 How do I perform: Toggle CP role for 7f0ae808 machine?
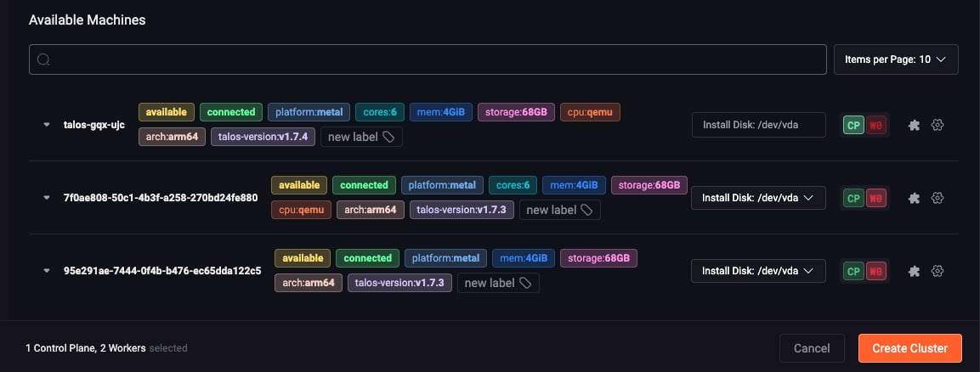[853, 198]
